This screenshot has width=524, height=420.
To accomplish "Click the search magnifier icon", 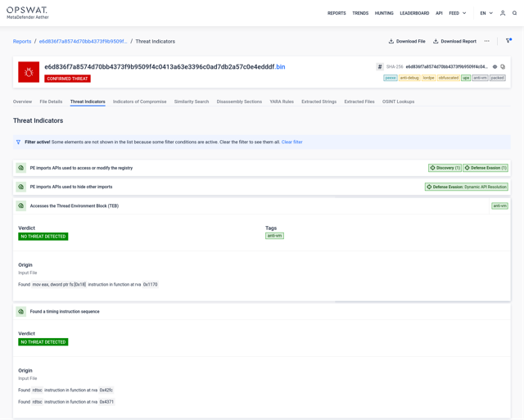I will [x=514, y=13].
